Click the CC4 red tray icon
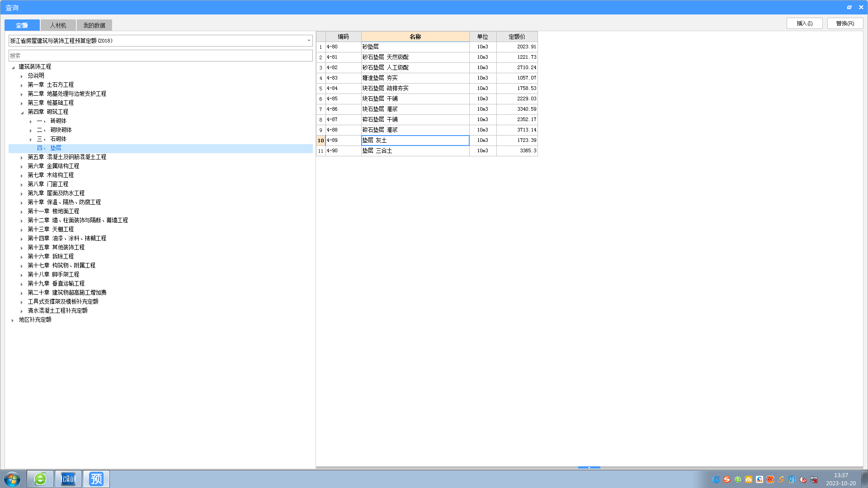868x488 pixels. [x=770, y=479]
